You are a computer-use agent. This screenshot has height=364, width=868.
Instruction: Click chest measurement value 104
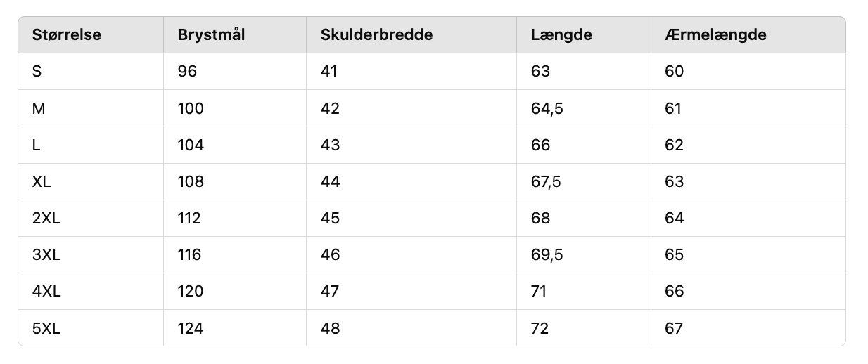tap(191, 145)
